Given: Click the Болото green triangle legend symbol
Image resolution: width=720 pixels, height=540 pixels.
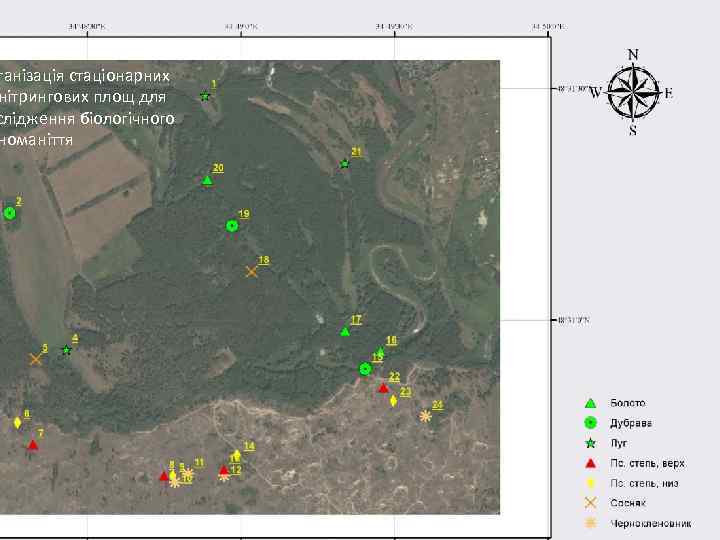Looking at the screenshot, I should tap(591, 403).
